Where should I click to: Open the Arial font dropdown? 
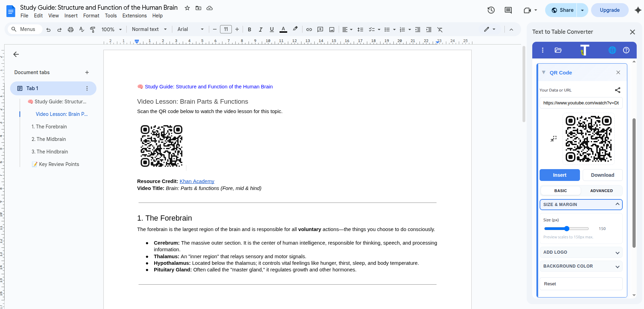coord(190,29)
